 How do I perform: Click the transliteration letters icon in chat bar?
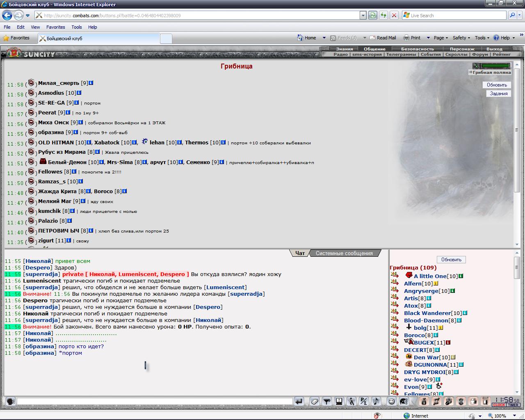(363, 401)
